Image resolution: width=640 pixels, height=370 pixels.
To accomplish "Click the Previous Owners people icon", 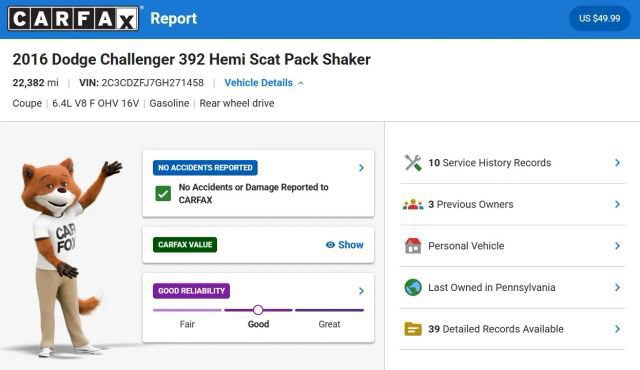I will coord(413,204).
